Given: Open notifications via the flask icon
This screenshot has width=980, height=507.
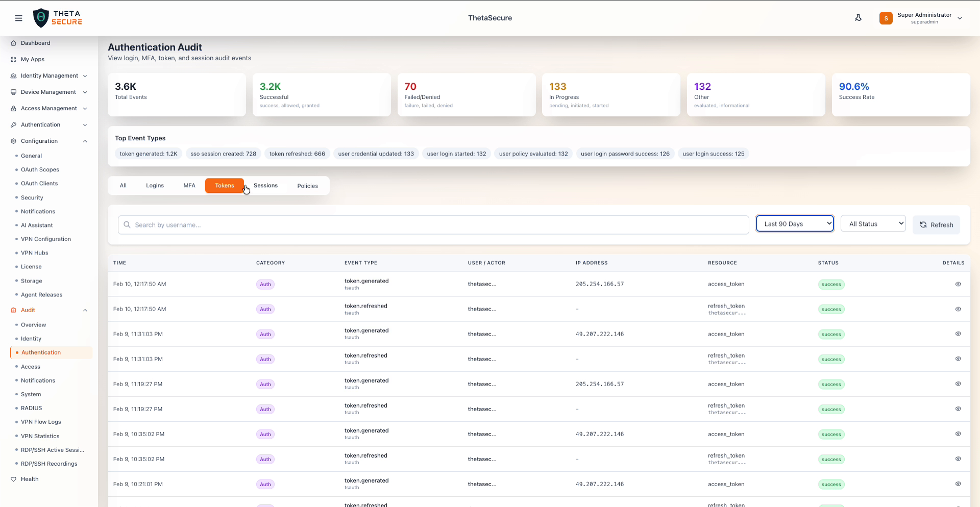Looking at the screenshot, I should click(x=859, y=17).
